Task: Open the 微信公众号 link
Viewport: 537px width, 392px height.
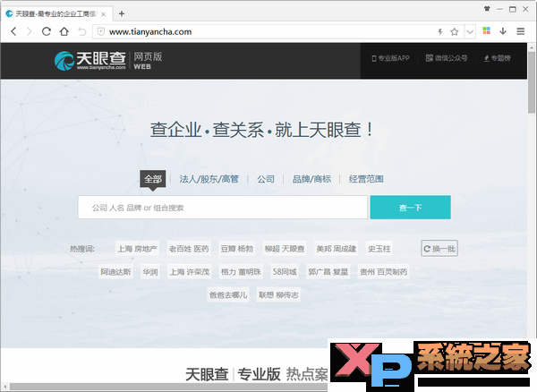Action: pyautogui.click(x=447, y=58)
